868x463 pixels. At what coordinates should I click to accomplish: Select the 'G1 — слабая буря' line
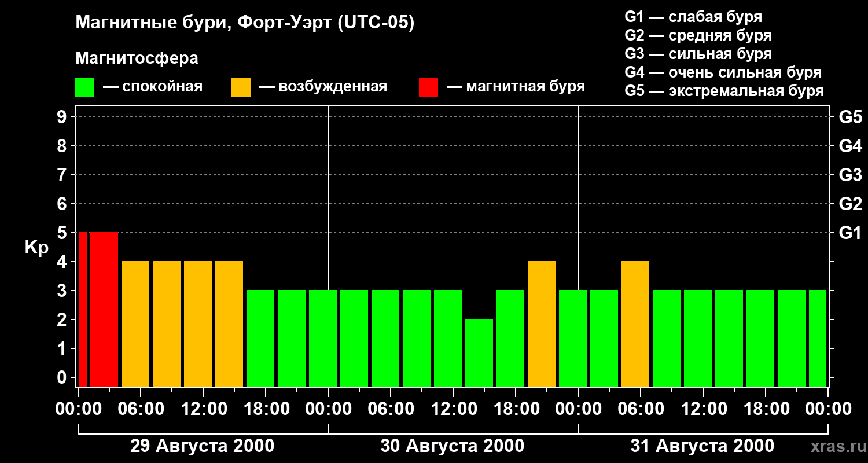tap(693, 17)
